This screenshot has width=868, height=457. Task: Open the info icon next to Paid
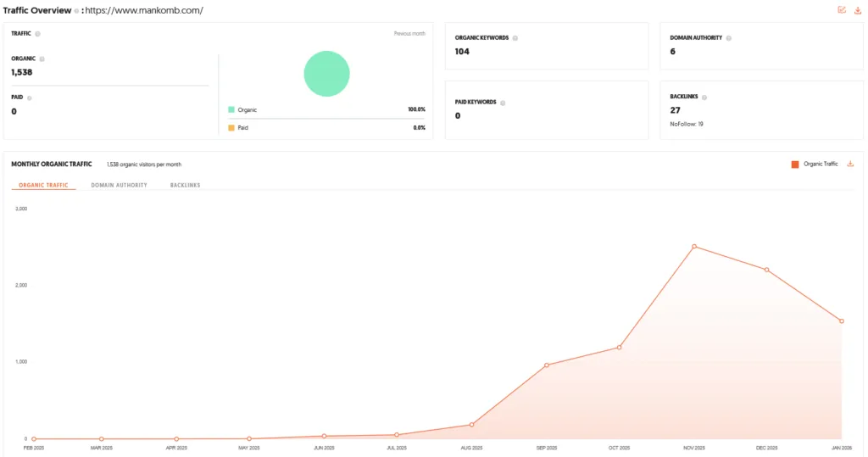click(30, 98)
